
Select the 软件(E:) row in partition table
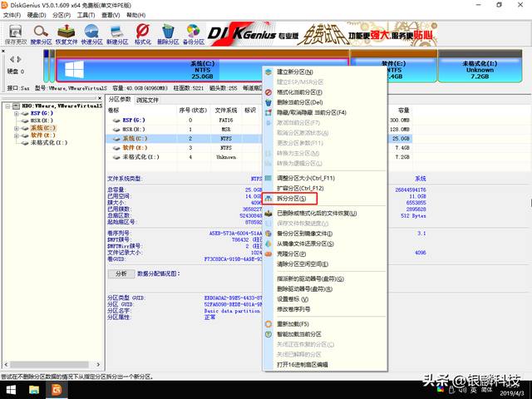259,148
